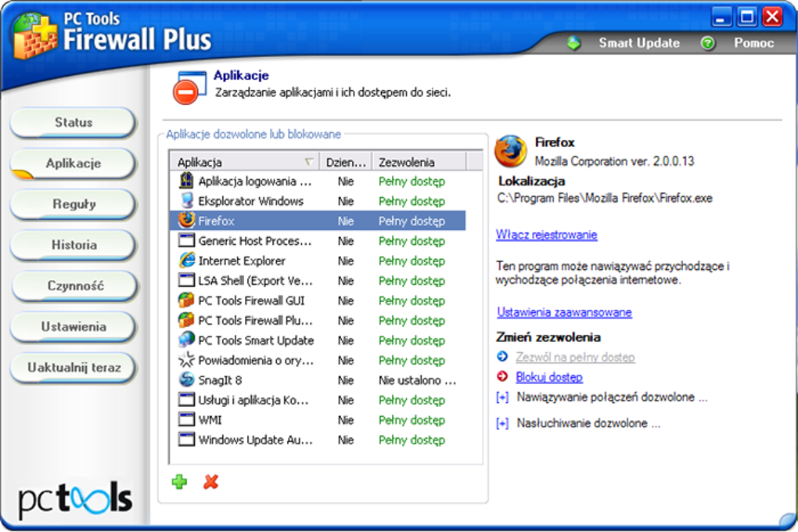Click the Aplikacje header blocked-window icon
This screenshot has height=532, width=798.
click(x=189, y=88)
